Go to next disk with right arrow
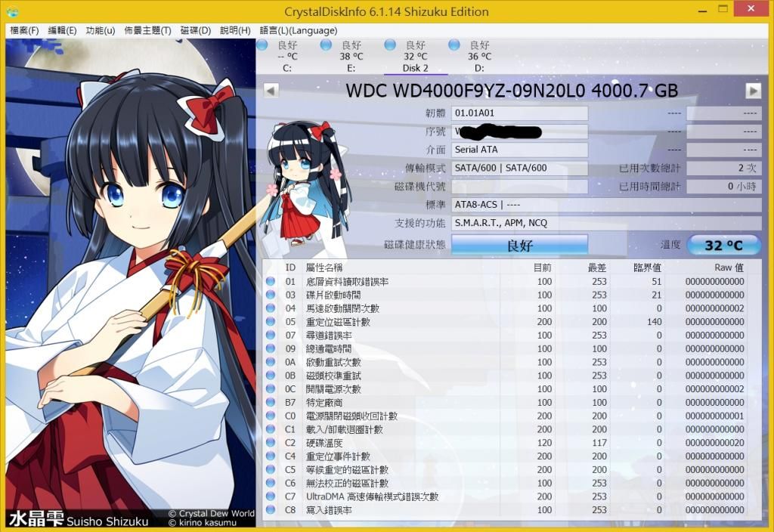774x532 pixels. click(x=753, y=91)
